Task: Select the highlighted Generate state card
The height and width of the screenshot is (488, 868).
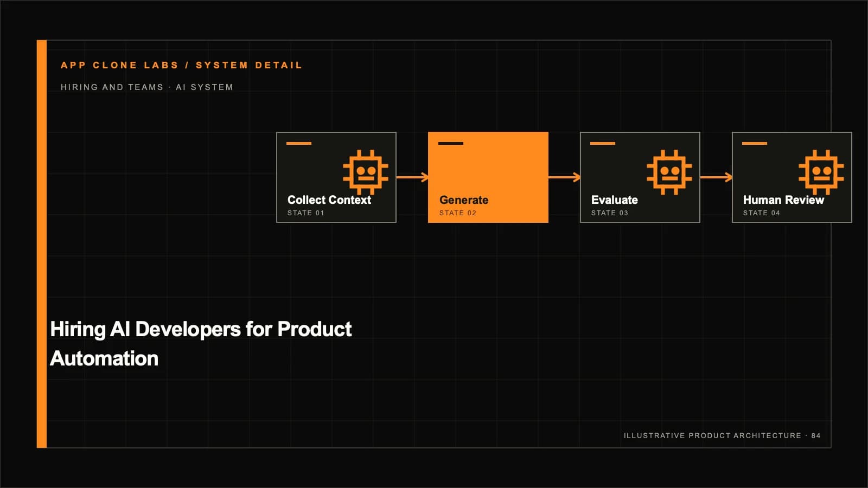Action: point(488,177)
